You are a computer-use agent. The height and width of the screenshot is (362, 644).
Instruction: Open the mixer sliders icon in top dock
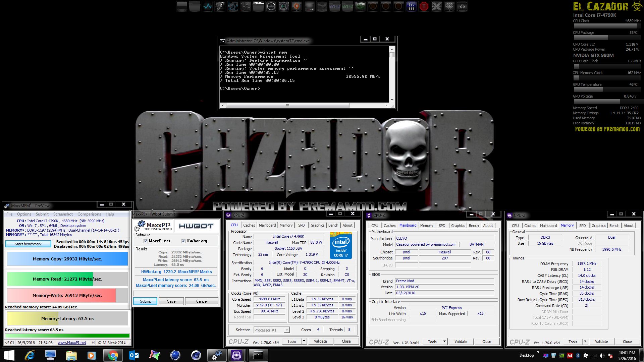click(246, 6)
